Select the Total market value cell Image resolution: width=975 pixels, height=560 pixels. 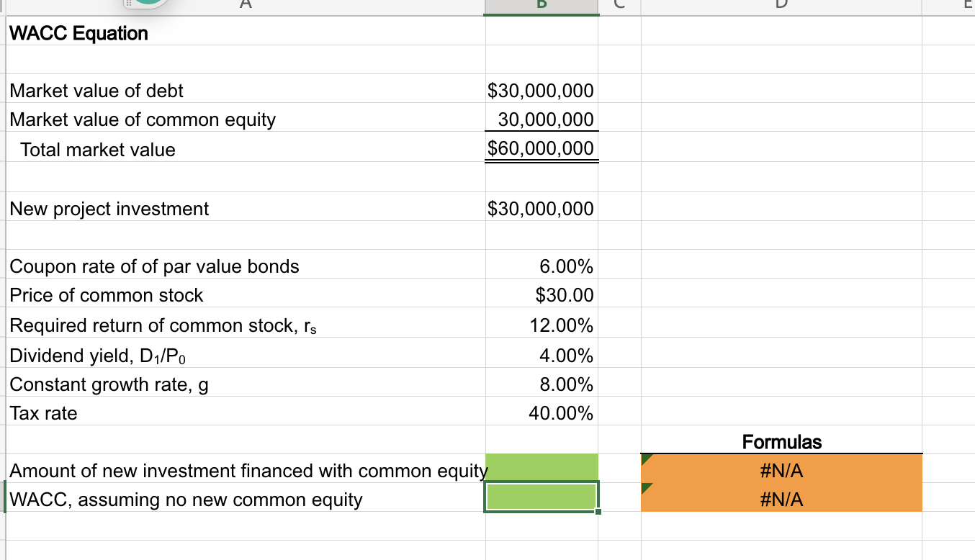tap(541, 149)
